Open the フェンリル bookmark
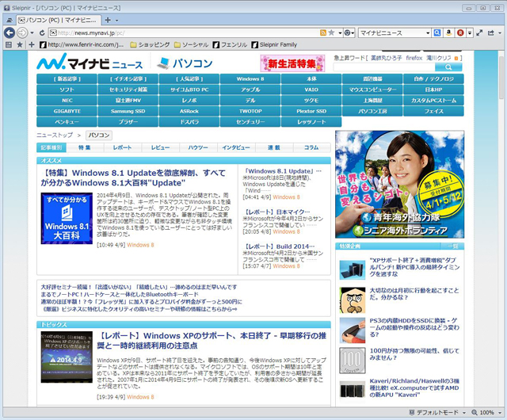This screenshot has width=507, height=420. [x=230, y=44]
